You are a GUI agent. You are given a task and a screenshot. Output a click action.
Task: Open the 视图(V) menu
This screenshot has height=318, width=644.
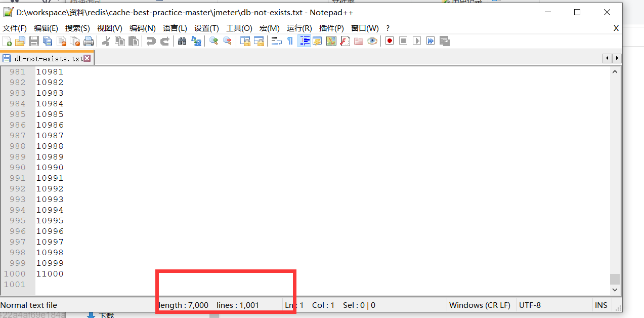[109, 28]
